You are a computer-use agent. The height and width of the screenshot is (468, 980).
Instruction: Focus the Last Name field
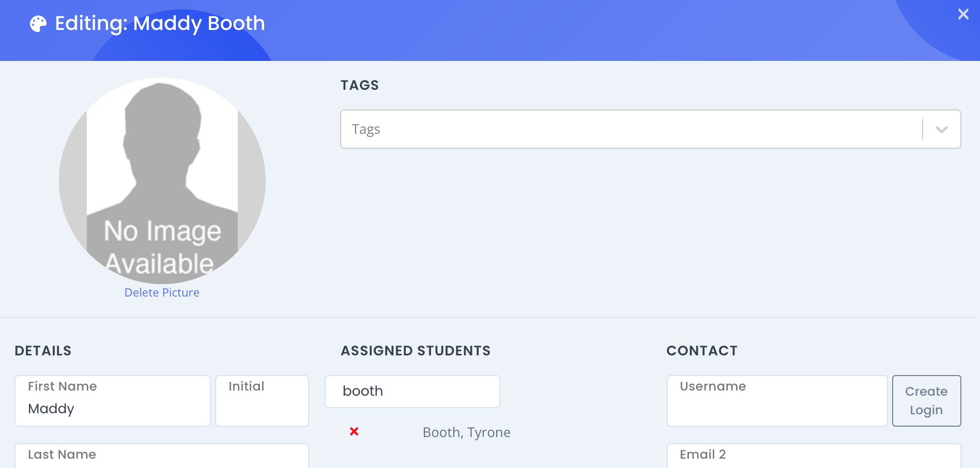(x=162, y=456)
